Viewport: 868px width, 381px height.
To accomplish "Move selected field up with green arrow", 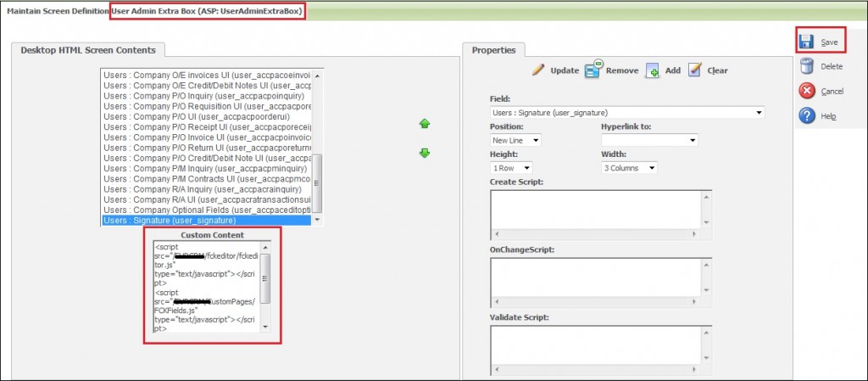I will [425, 124].
